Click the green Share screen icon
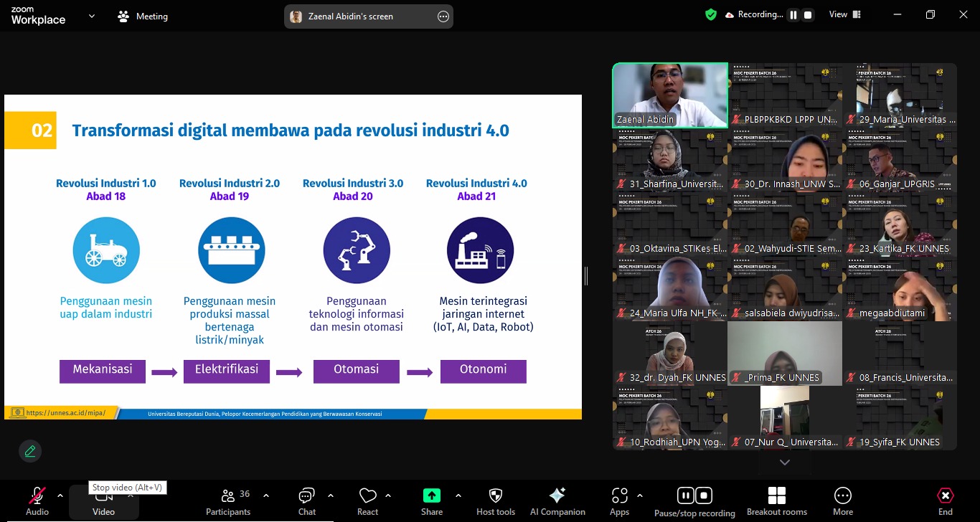This screenshot has height=522, width=980. point(431,496)
